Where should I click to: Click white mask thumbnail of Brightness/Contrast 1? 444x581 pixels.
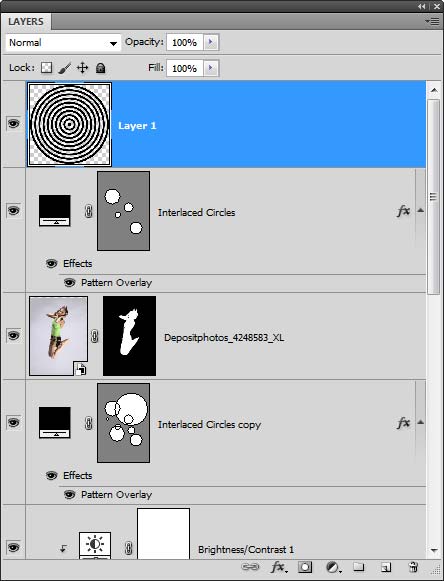(163, 534)
